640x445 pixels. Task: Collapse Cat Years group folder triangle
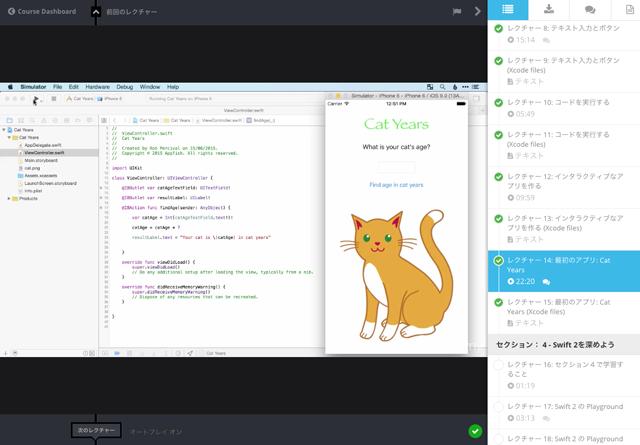9,138
